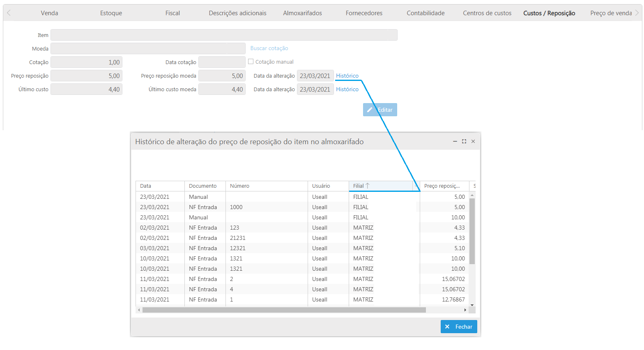This screenshot has width=644, height=350.
Task: Click Data da alteração field beside Preço reposição moeda
Action: pyautogui.click(x=315, y=76)
